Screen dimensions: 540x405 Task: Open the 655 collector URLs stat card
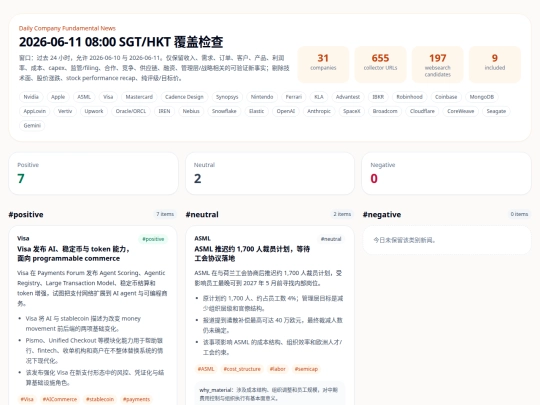380,64
